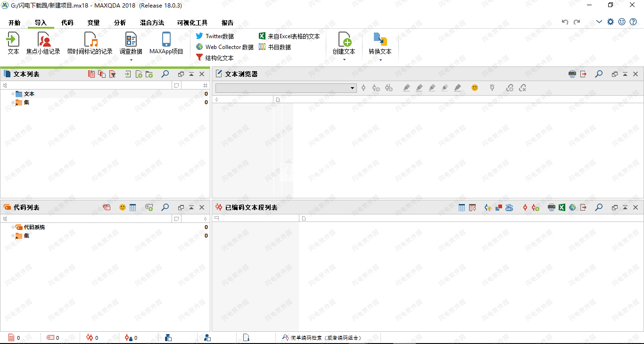The width and height of the screenshot is (644, 344).
Task: Print from the 文本浏览器 panel
Action: click(x=572, y=74)
